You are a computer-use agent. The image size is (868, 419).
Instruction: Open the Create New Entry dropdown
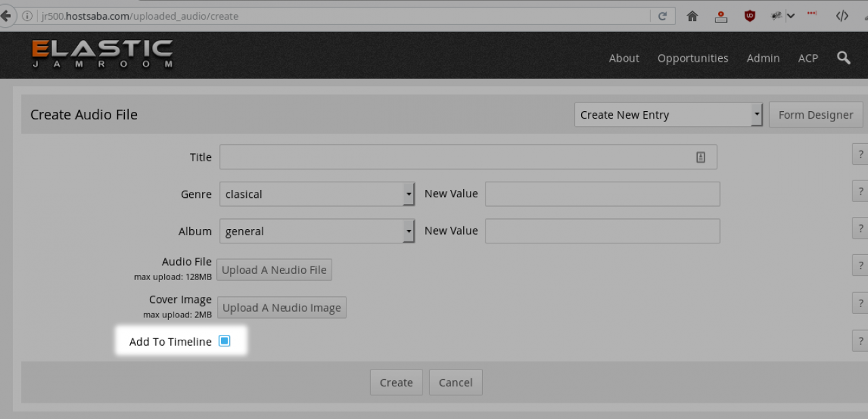(x=668, y=115)
